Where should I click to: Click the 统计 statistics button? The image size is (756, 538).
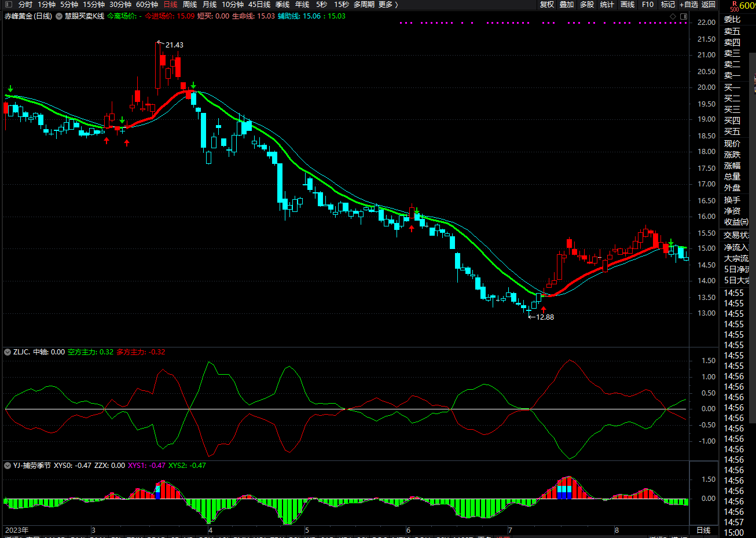[x=607, y=4]
